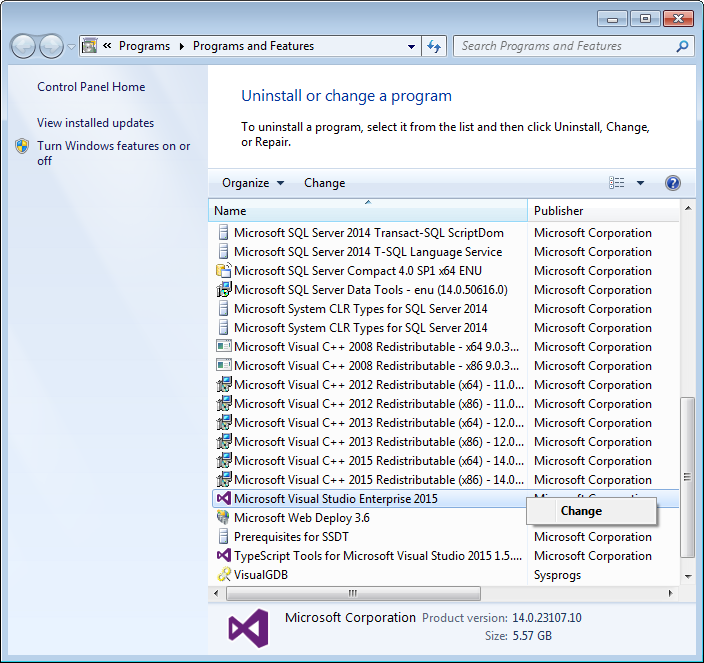Select Programs in the breadcrumb path

(x=144, y=46)
